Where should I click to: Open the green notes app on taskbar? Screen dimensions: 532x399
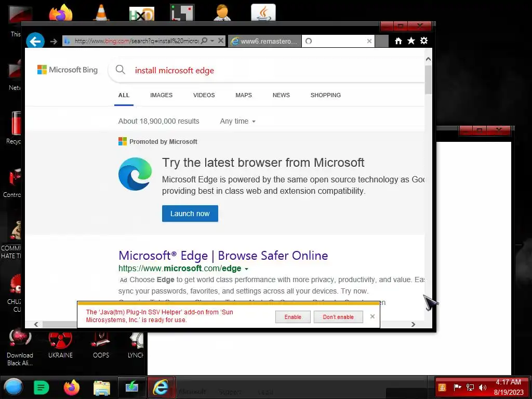(42, 388)
